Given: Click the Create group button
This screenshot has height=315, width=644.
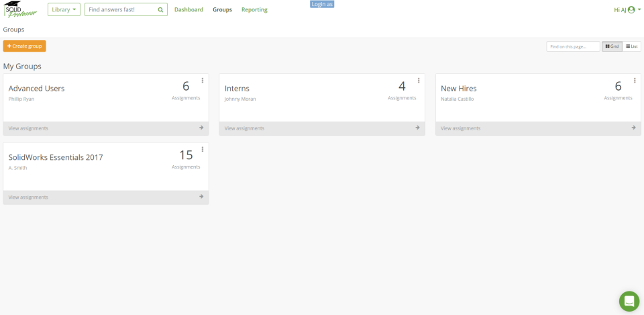Looking at the screenshot, I should [x=25, y=46].
